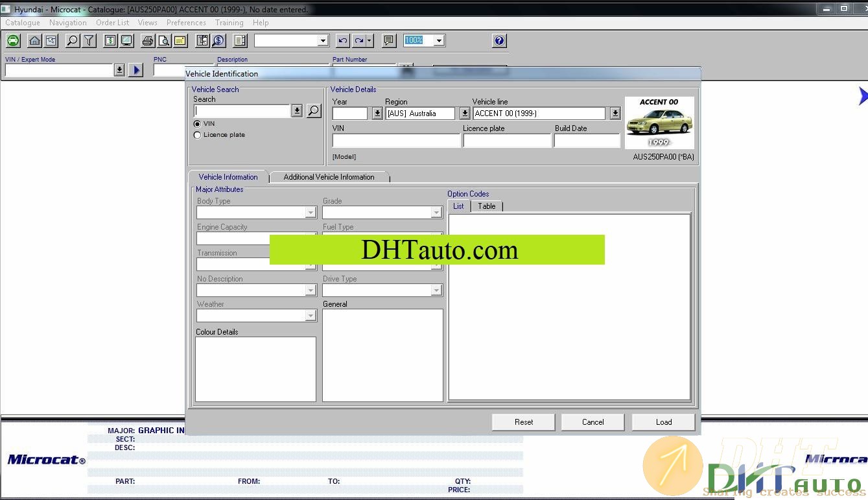This screenshot has height=500, width=868.
Task: Click the Option Codes list area
Action: [570, 307]
